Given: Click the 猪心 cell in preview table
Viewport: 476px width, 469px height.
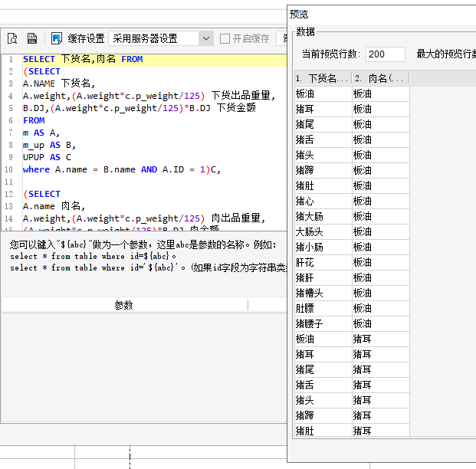Looking at the screenshot, I should 323,201.
